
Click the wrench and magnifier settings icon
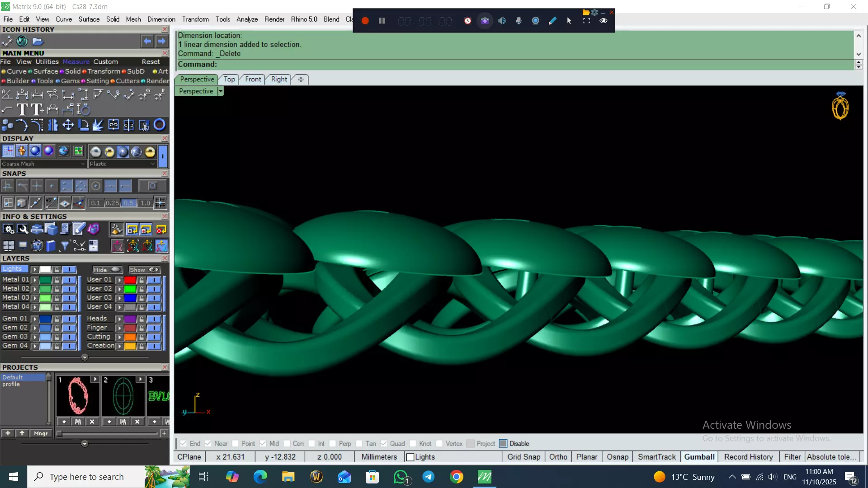click(x=23, y=230)
